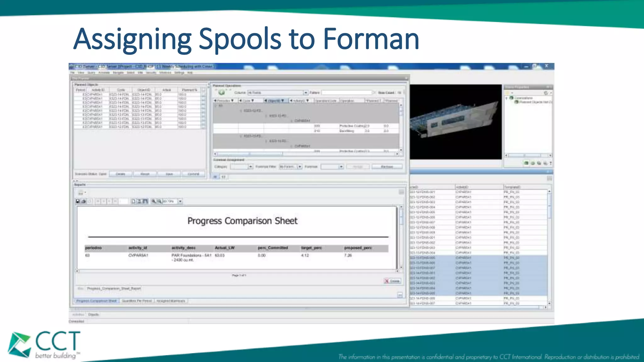Click the small icon at bottom right of report panel
Image resolution: width=644 pixels, height=362 pixels.
point(400,295)
